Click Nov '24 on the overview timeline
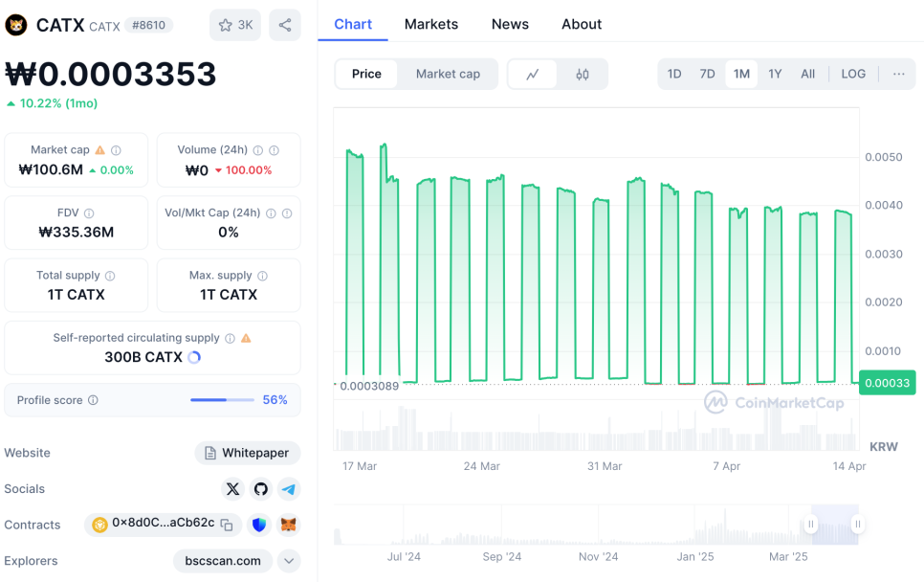 pyautogui.click(x=598, y=557)
